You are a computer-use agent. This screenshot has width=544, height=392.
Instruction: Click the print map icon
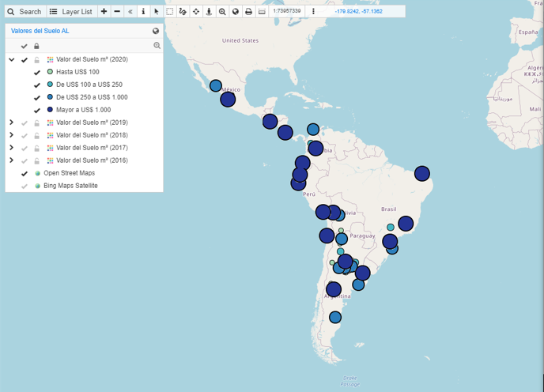[248, 12]
